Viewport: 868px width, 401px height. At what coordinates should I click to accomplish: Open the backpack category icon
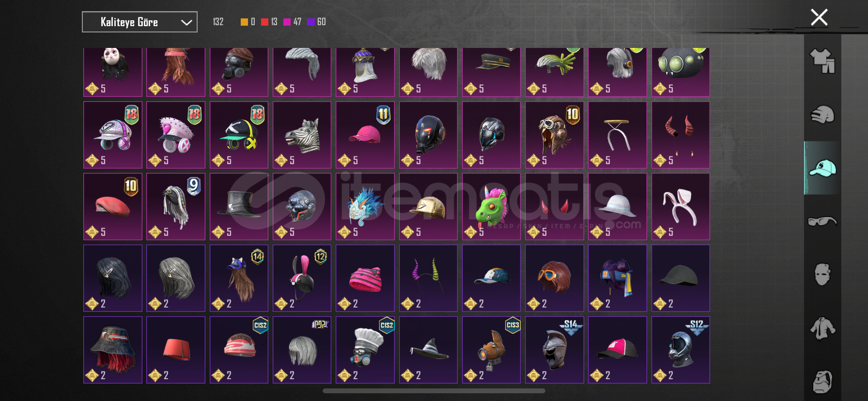(822, 382)
